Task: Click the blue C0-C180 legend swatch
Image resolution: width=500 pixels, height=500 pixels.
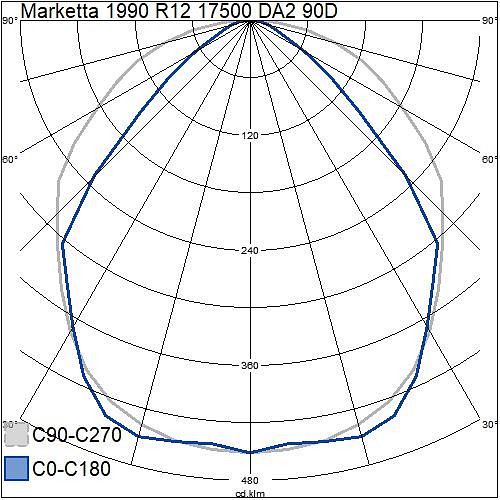Action: (x=16, y=468)
